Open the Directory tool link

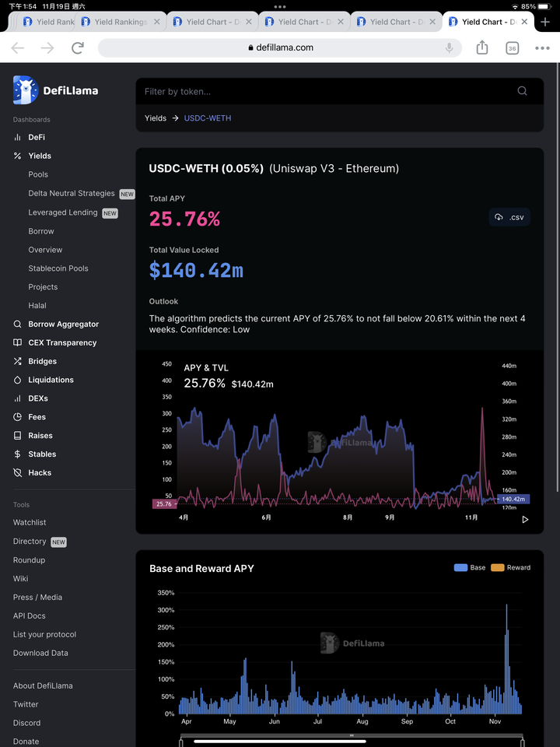(30, 542)
